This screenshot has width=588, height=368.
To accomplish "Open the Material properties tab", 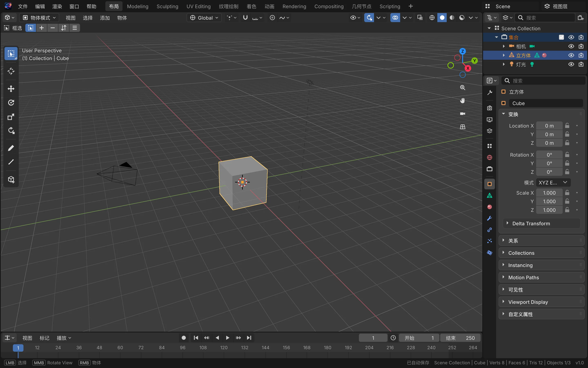I will pyautogui.click(x=489, y=207).
